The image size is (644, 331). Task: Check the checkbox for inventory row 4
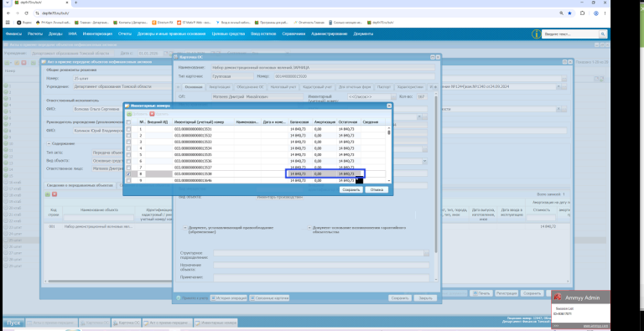(x=128, y=148)
